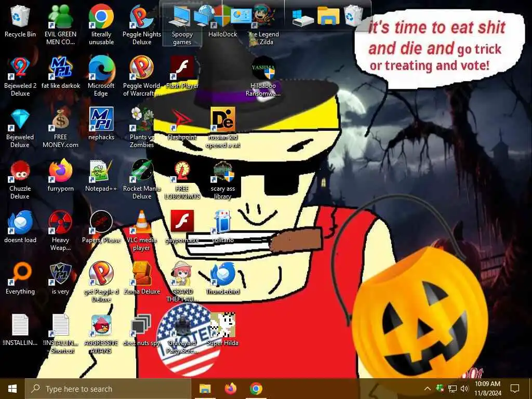Viewport: 532px width, 399px height.
Task: Open File Explorer from the taskbar
Action: pos(205,389)
